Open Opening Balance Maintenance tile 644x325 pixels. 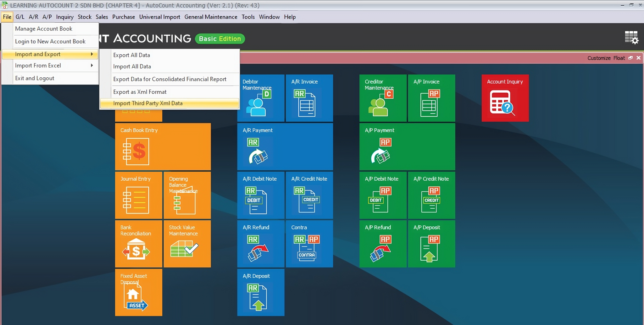pos(187,195)
